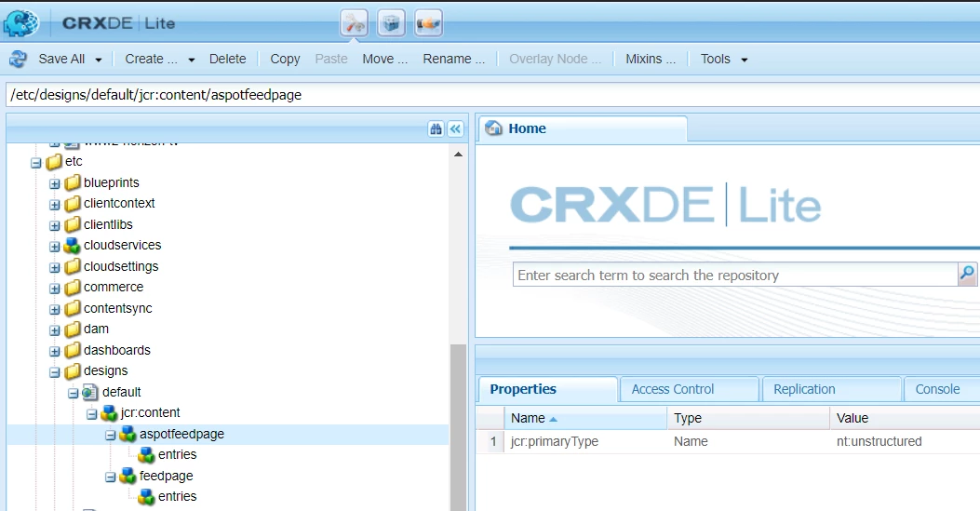Switch to the Replication tab
The image size is (980, 511).
832,389
